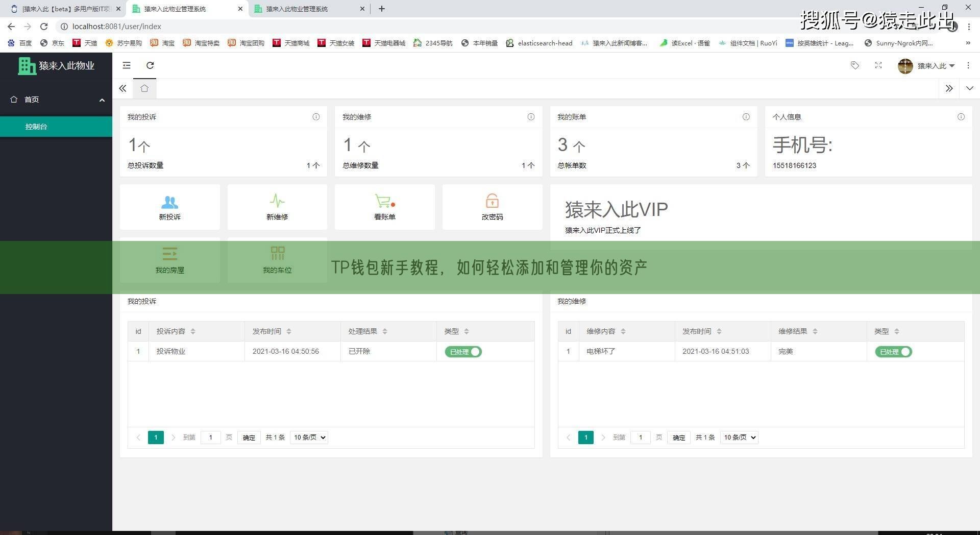Select page 1 in repairs pagination
This screenshot has width=980, height=535.
(x=586, y=437)
